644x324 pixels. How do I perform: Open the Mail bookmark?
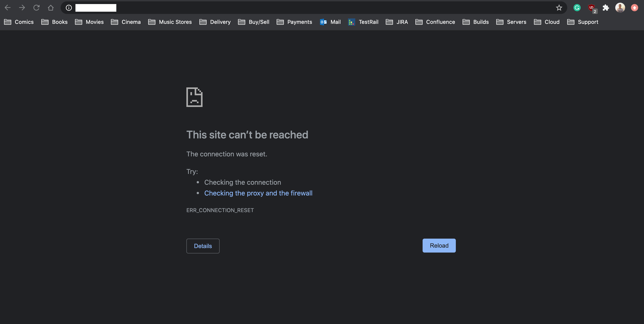[x=330, y=22]
